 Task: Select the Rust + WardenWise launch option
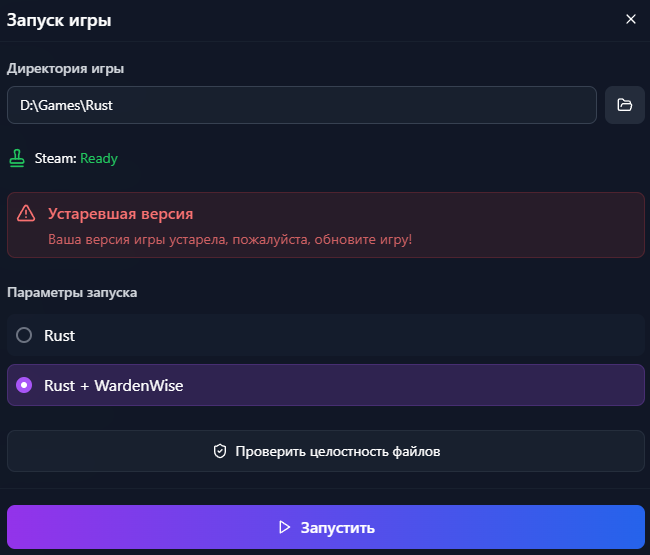326,385
